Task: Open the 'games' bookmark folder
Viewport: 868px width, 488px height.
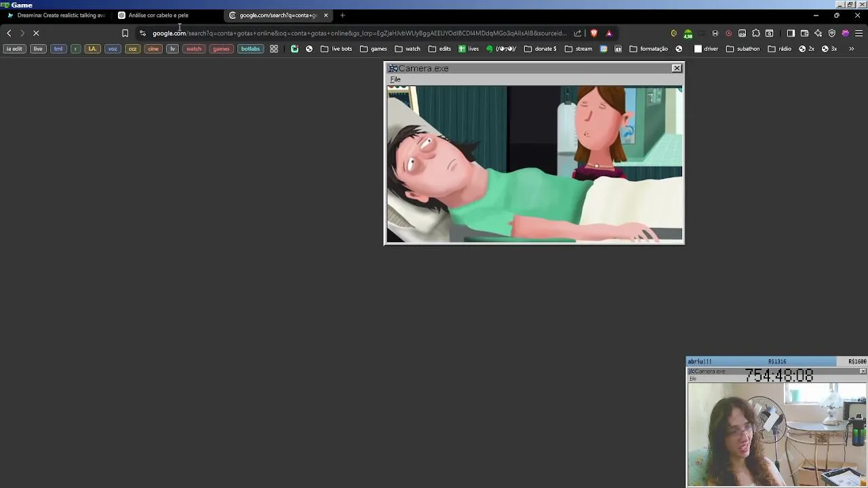Action: pyautogui.click(x=374, y=49)
